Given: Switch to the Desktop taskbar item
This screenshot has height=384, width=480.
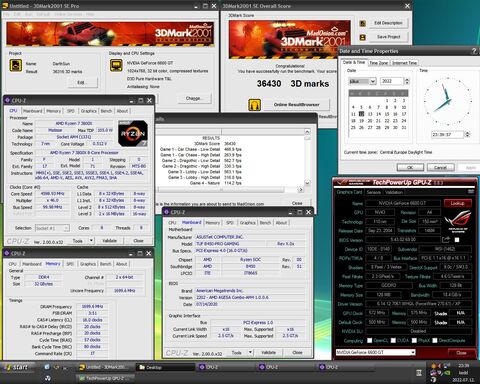Looking at the screenshot, I should pyautogui.click(x=166, y=367).
